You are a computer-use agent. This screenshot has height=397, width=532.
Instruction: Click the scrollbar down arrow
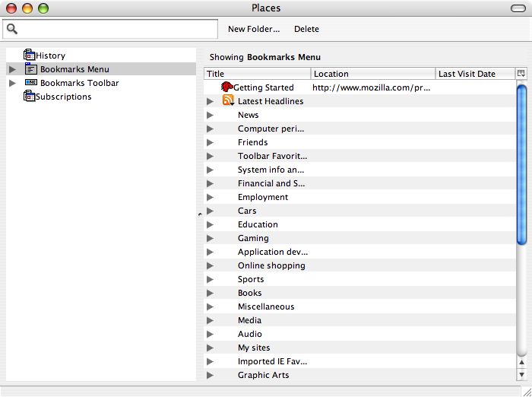pos(521,375)
